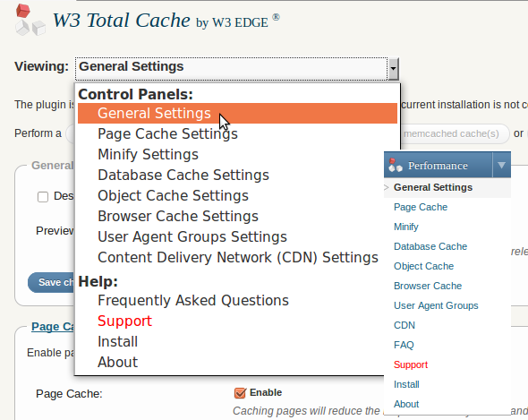Toggle the checkbox in General section
This screenshot has width=528, height=420.
43,197
